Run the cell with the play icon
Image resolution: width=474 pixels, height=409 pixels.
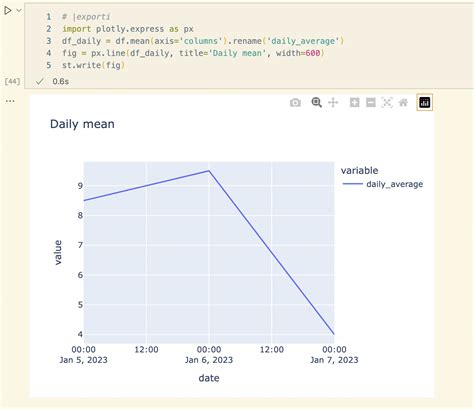click(7, 11)
